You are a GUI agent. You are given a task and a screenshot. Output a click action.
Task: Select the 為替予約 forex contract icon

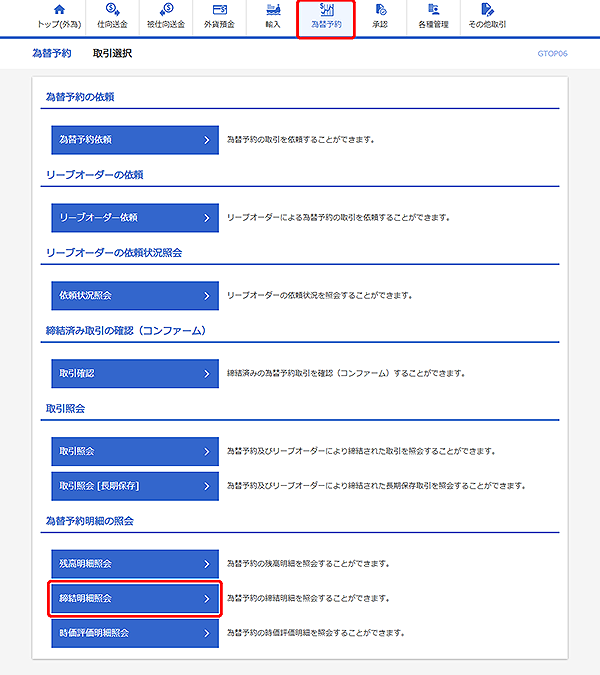pyautogui.click(x=326, y=9)
